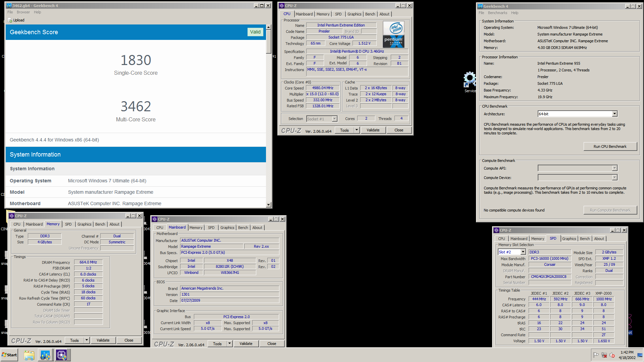Click the Geekbench results scrollbar thumb
Screen dimensions: 644x362
(x=269, y=42)
